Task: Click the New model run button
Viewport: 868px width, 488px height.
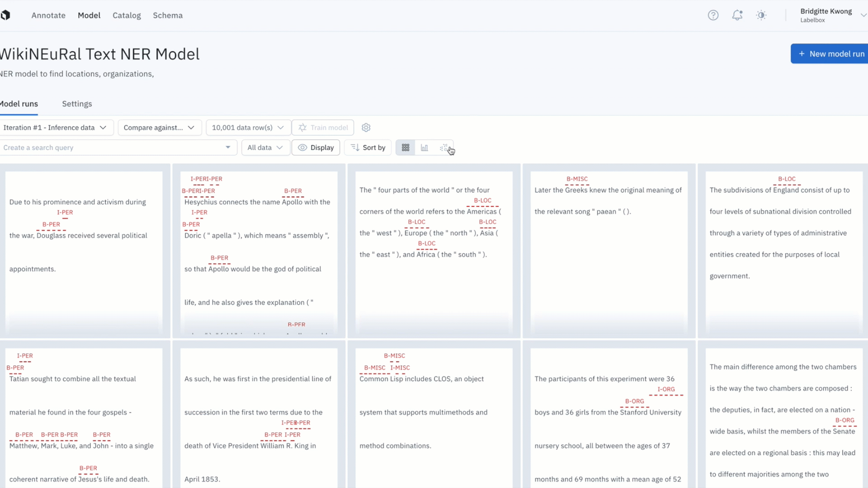Action: coord(831,54)
